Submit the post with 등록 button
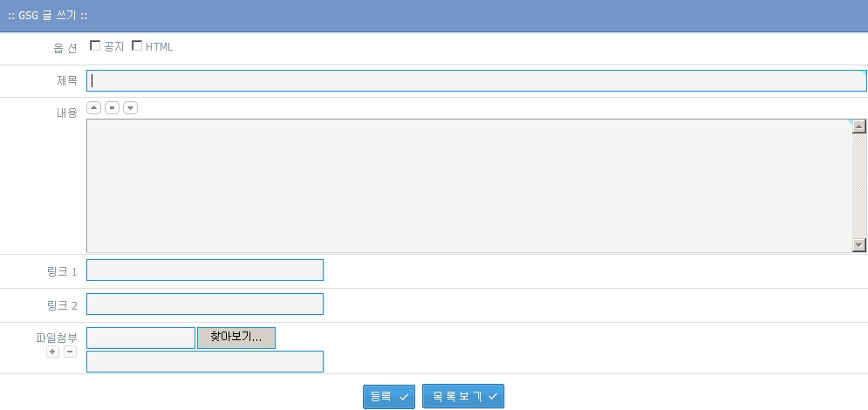The width and height of the screenshot is (868, 410). pos(388,397)
